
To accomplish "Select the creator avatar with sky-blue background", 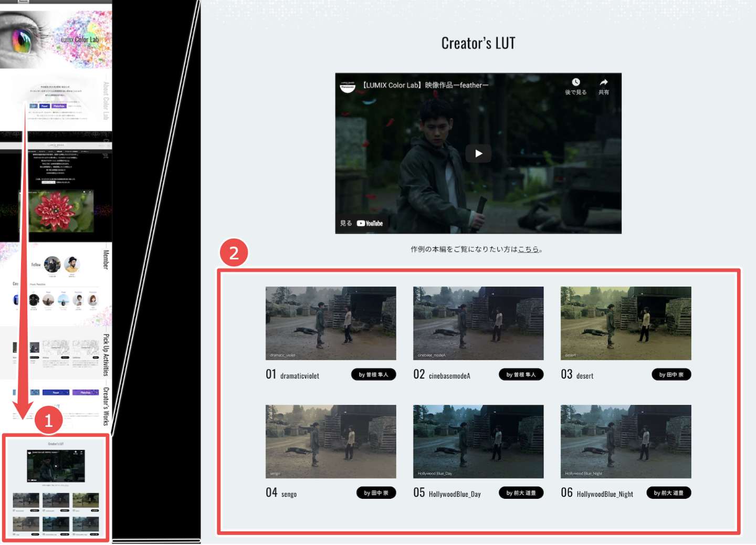I will (x=64, y=300).
